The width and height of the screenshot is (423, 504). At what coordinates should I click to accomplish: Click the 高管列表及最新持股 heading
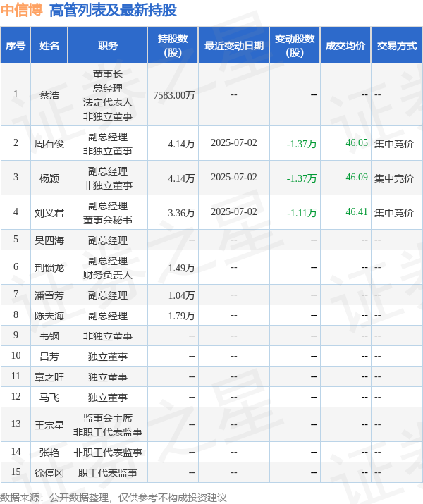(x=113, y=10)
